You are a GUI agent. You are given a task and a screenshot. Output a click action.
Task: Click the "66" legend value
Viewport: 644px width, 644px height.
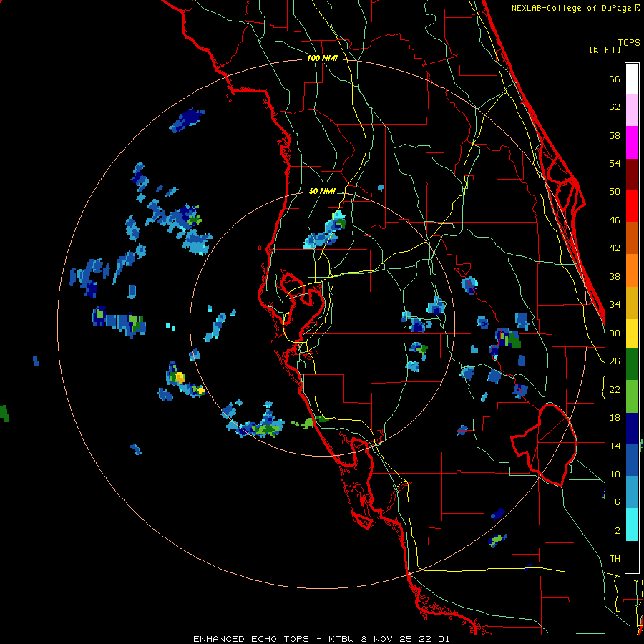(x=615, y=79)
